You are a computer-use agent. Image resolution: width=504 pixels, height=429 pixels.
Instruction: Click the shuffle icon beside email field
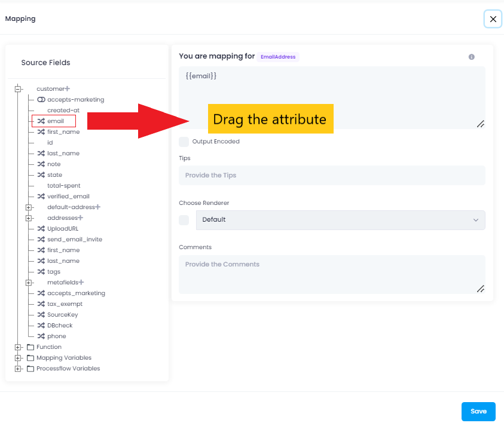click(41, 121)
